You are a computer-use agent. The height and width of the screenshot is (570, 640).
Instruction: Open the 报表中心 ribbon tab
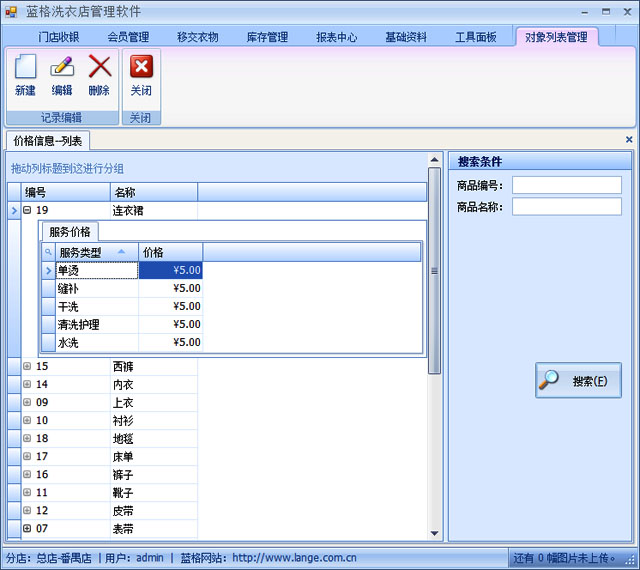pyautogui.click(x=336, y=37)
